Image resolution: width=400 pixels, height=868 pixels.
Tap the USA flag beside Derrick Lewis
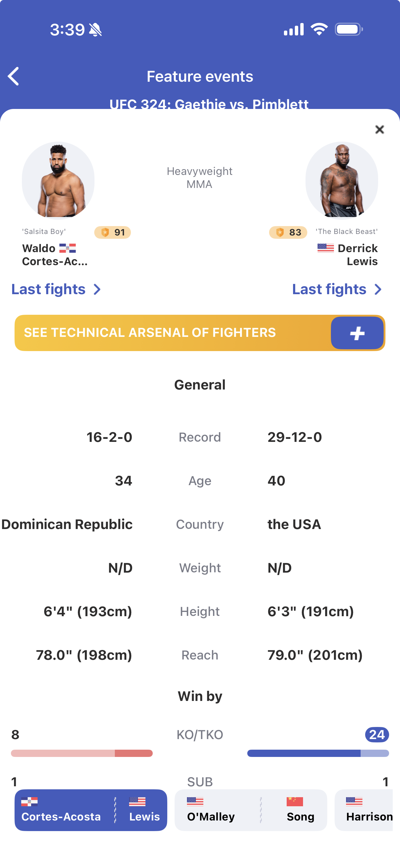[x=326, y=248]
